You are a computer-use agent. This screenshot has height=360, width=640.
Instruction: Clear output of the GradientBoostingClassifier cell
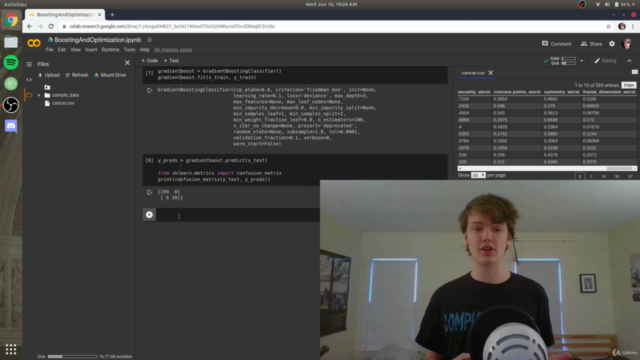149,90
